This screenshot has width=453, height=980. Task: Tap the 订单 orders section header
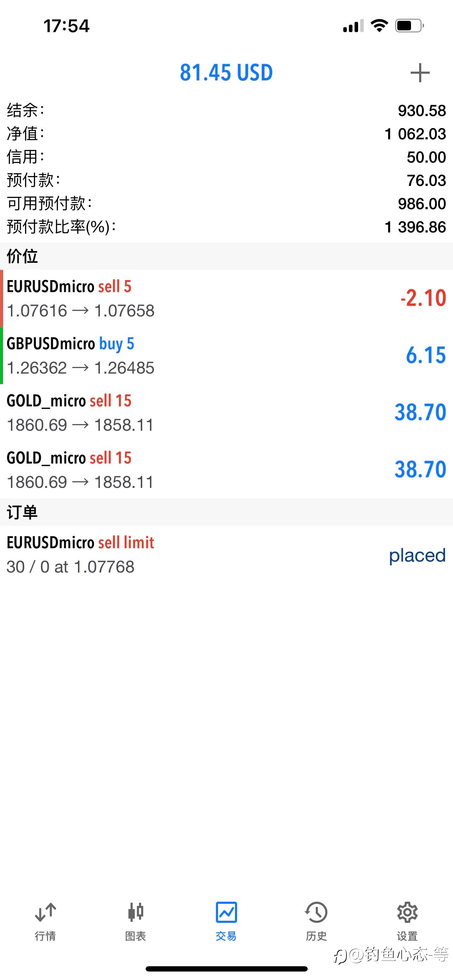tap(226, 513)
